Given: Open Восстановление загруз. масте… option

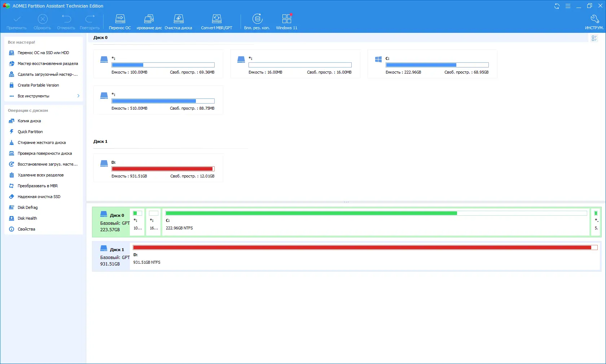Looking at the screenshot, I should click(44, 164).
